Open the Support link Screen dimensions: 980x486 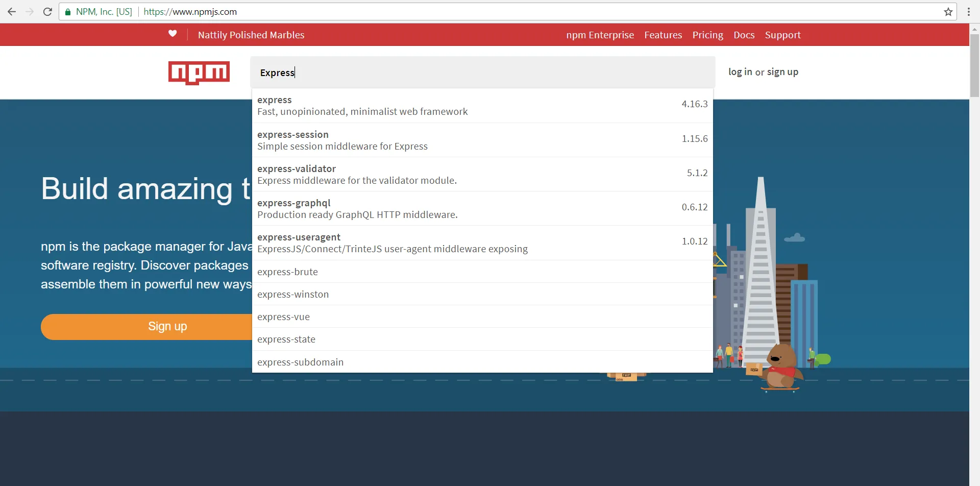pyautogui.click(x=783, y=35)
